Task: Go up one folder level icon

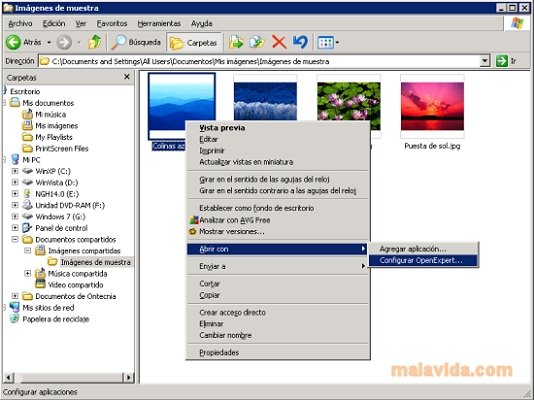Action: (x=94, y=42)
